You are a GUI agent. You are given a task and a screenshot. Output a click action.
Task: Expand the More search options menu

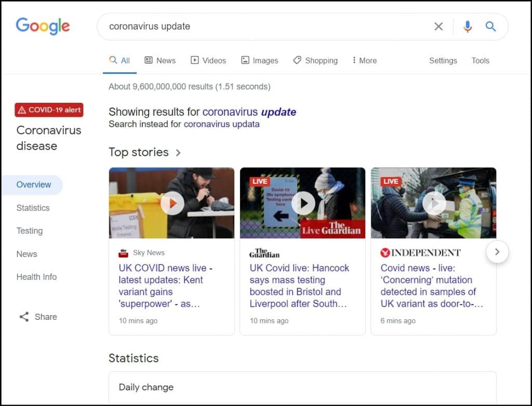pos(365,60)
